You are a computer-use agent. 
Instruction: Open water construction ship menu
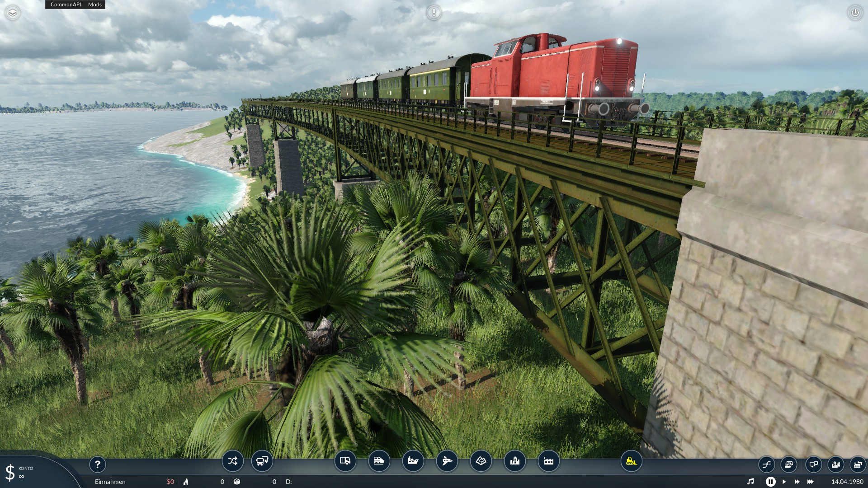click(413, 461)
